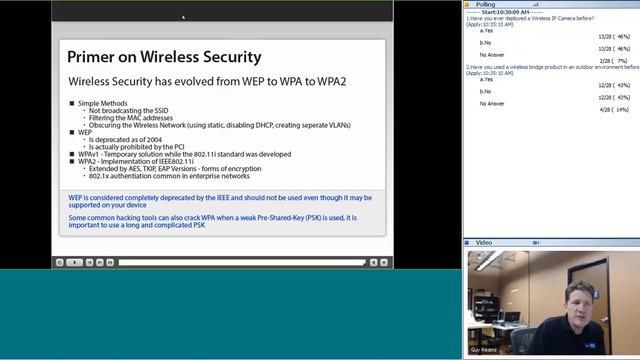Click the 'Guy Reams' name label on the video
640x360 pixels.
(483, 350)
